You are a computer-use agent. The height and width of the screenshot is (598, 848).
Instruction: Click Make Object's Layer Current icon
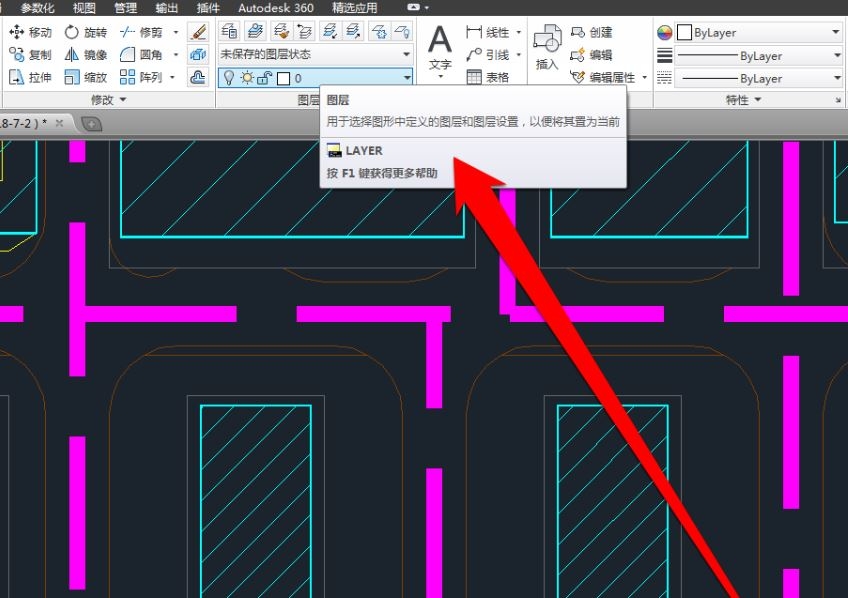pos(255,31)
